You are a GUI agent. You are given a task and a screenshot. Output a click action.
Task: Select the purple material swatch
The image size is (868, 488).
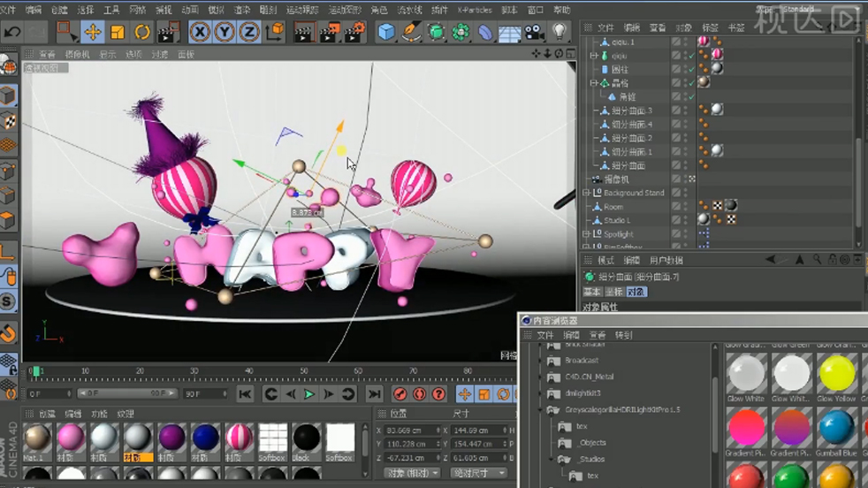coord(171,438)
